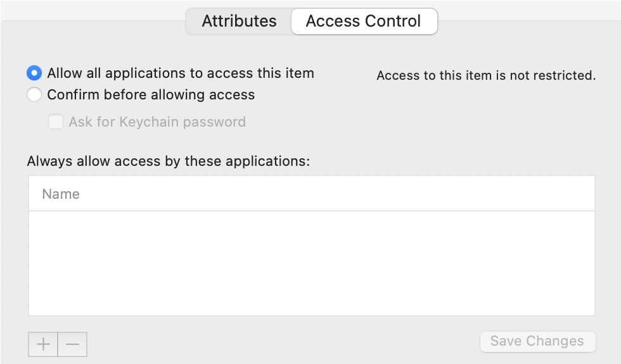
Task: Click the plus button to add application
Action: tap(43, 344)
